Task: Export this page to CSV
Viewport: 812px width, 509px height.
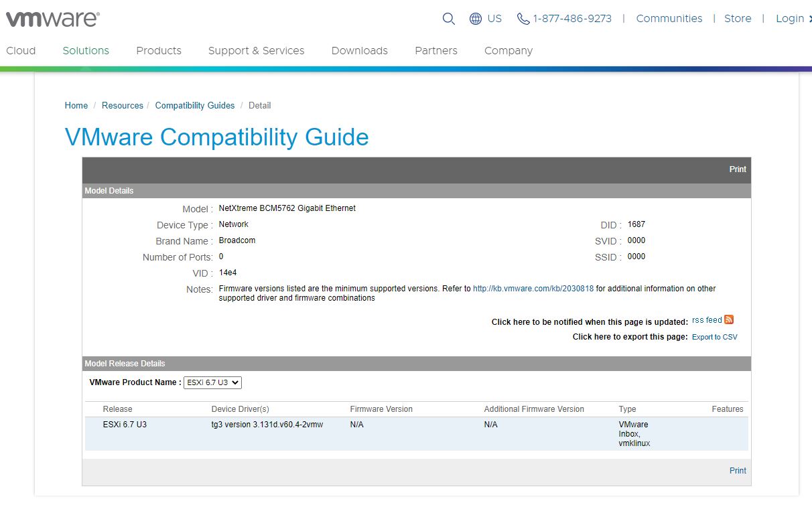Action: tap(714, 337)
